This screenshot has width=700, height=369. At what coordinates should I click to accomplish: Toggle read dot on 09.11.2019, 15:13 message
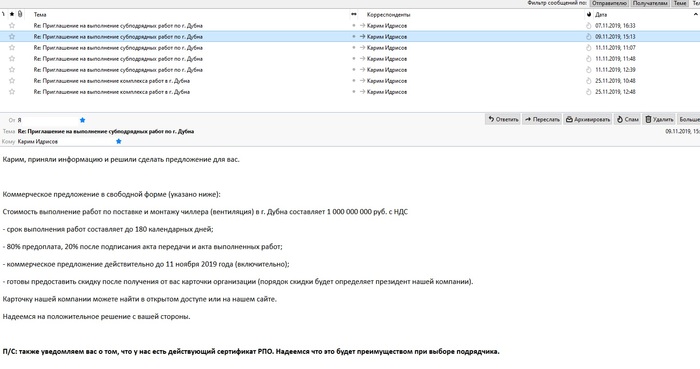click(354, 37)
